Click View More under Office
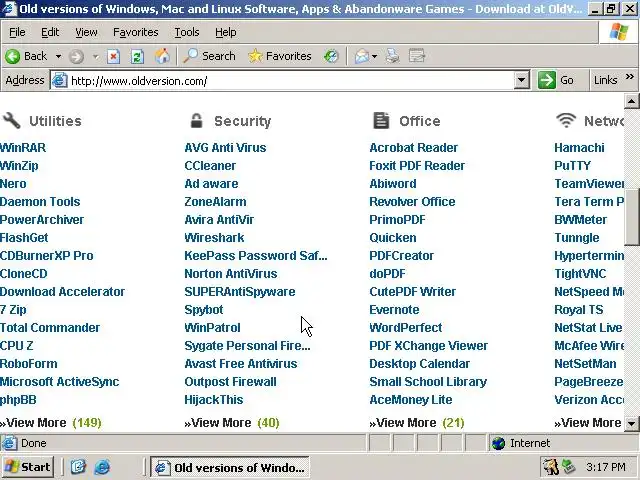The height and width of the screenshot is (480, 640). [402, 422]
